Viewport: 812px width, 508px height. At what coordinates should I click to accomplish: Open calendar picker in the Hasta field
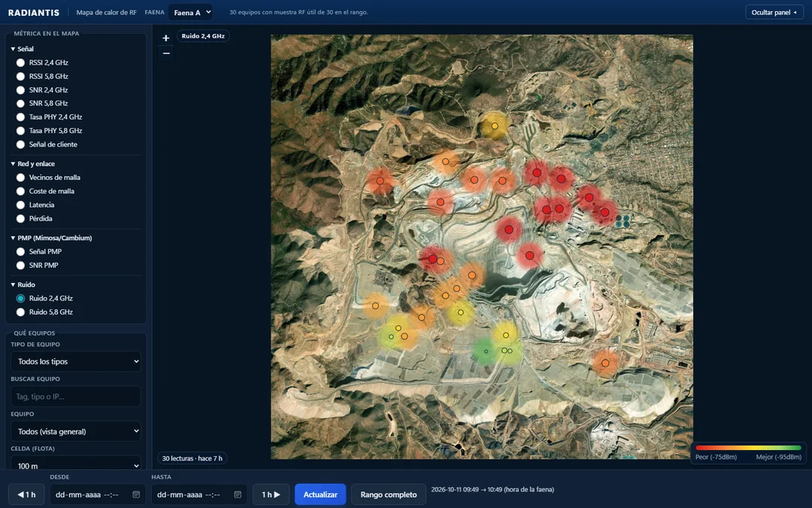pos(238,494)
